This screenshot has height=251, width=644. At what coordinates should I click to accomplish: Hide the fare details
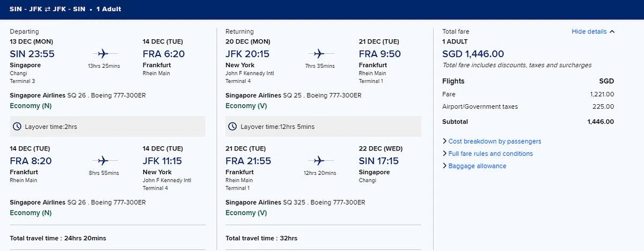point(589,32)
